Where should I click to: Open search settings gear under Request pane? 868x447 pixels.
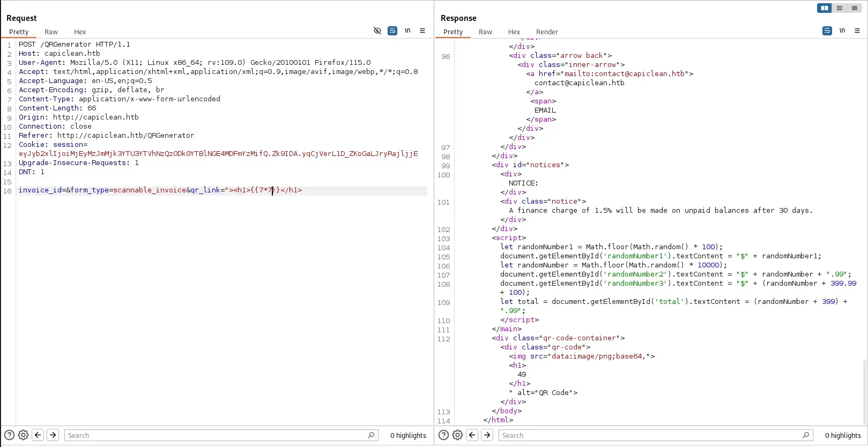23,435
